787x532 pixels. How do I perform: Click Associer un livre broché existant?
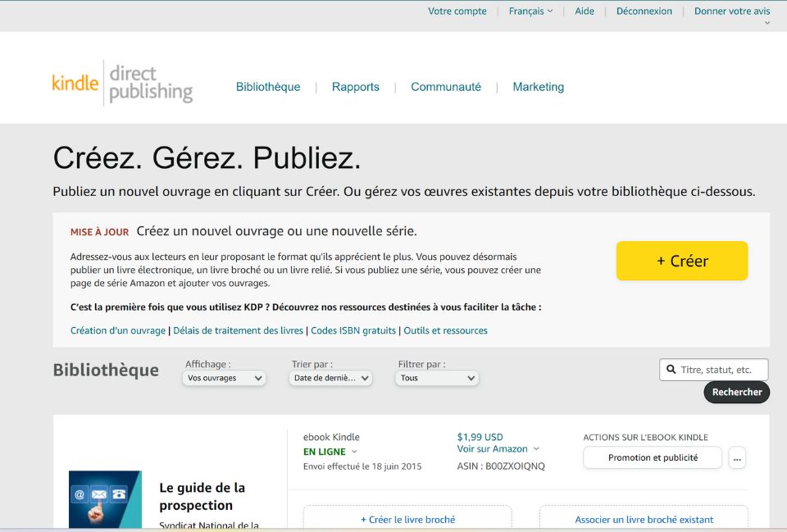click(x=644, y=518)
